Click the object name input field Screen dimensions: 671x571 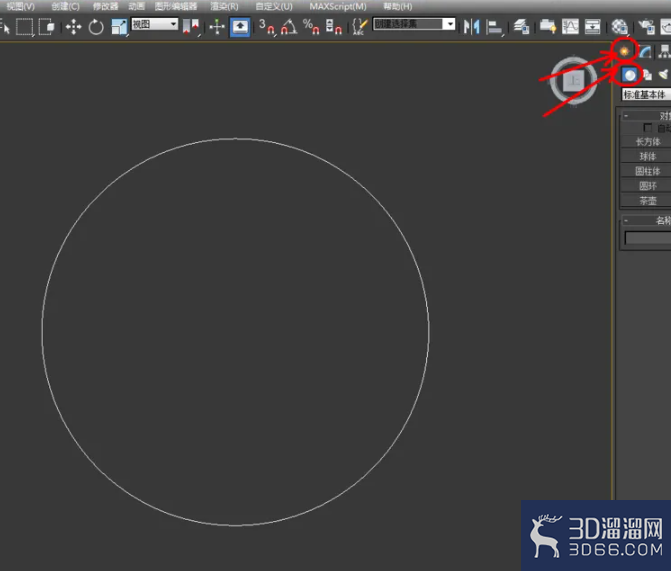click(648, 238)
